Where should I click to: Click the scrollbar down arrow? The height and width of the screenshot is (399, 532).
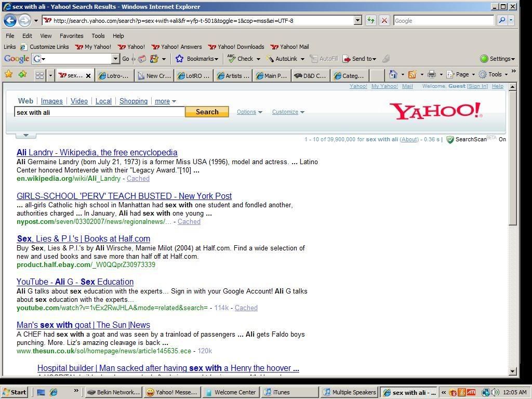(x=513, y=371)
